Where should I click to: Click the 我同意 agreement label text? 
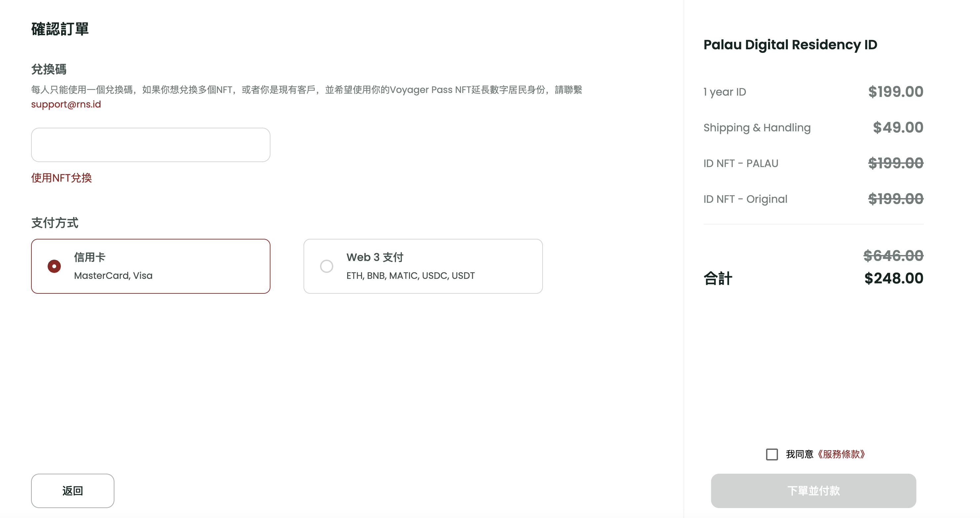pos(800,454)
